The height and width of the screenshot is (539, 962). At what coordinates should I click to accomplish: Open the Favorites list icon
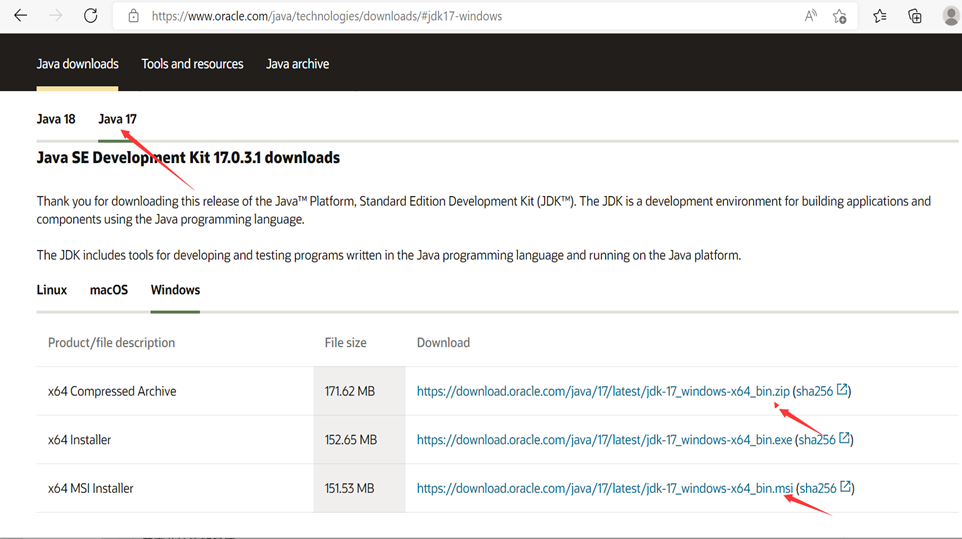tap(880, 17)
